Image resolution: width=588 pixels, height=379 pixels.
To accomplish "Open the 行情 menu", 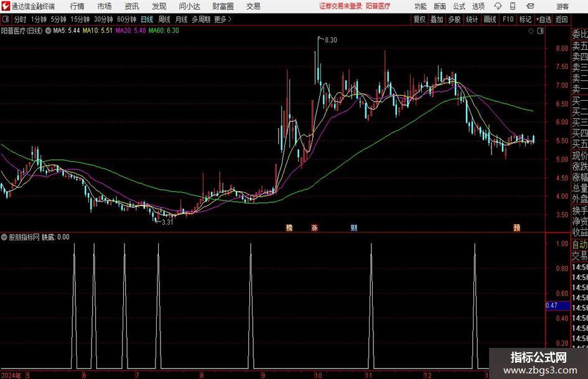I will (77, 6).
